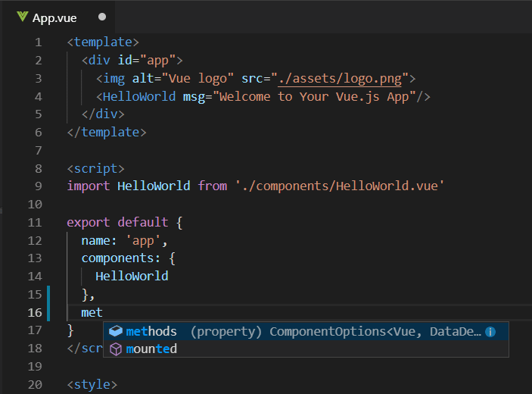Click the 'Vue logo' alt text string
532x394 pixels.
198,79
